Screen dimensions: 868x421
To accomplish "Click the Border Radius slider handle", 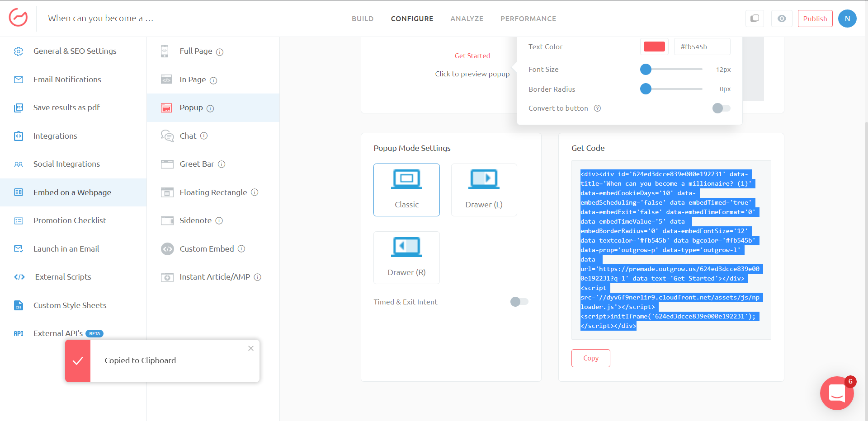I will [646, 89].
